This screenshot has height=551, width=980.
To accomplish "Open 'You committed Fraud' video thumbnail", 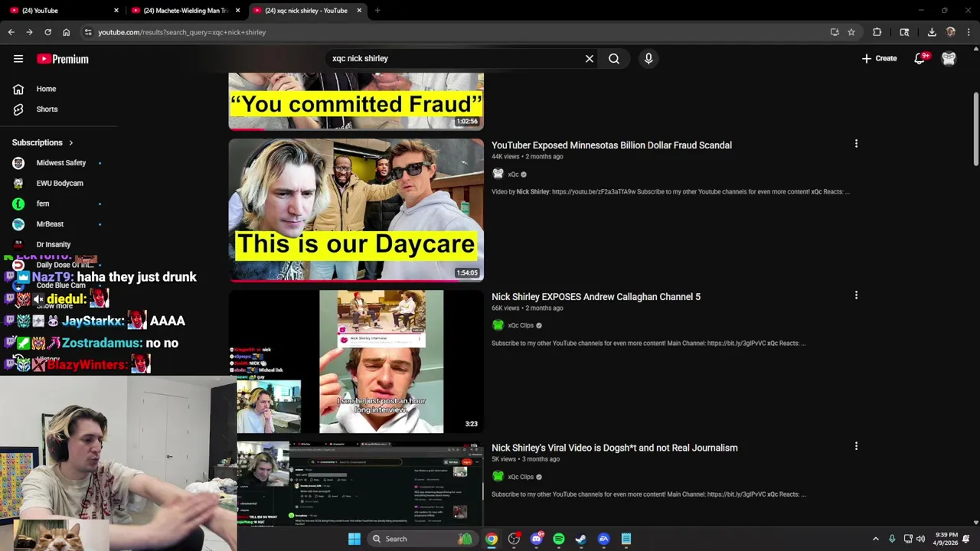I will pyautogui.click(x=356, y=101).
